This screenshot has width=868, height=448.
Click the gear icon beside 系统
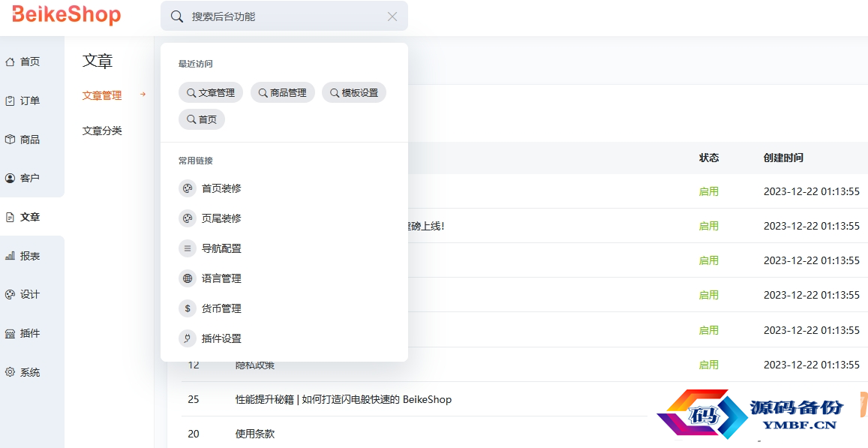pos(10,372)
